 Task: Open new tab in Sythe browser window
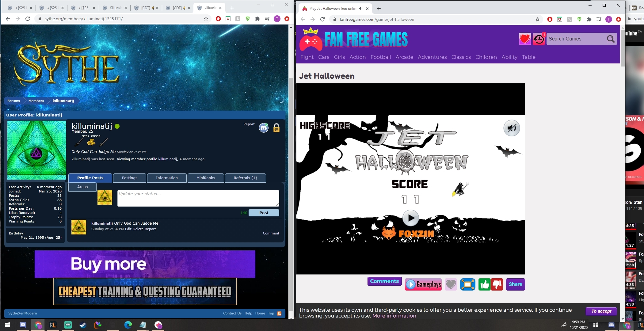(x=232, y=8)
